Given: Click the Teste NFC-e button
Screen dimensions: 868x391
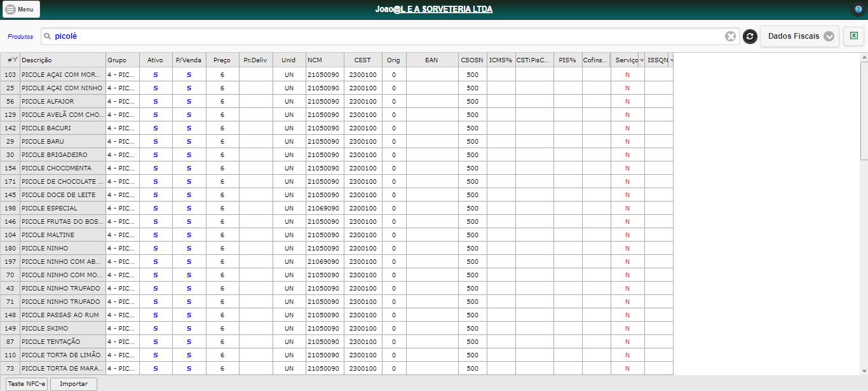Looking at the screenshot, I should (x=27, y=384).
